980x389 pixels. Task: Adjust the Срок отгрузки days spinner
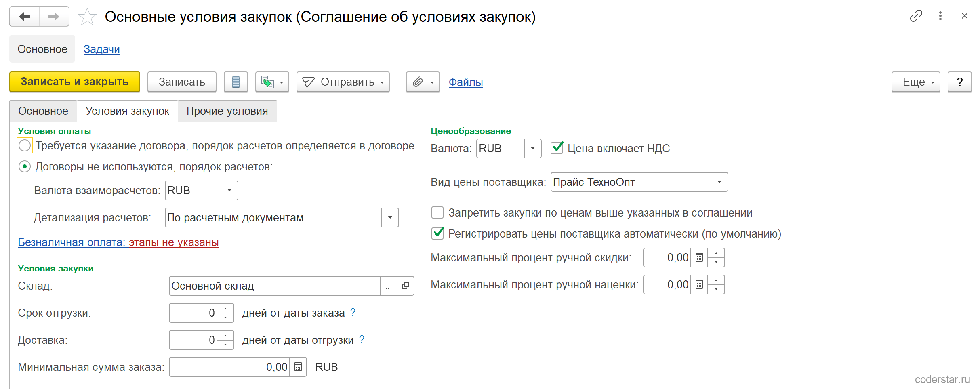click(x=225, y=313)
